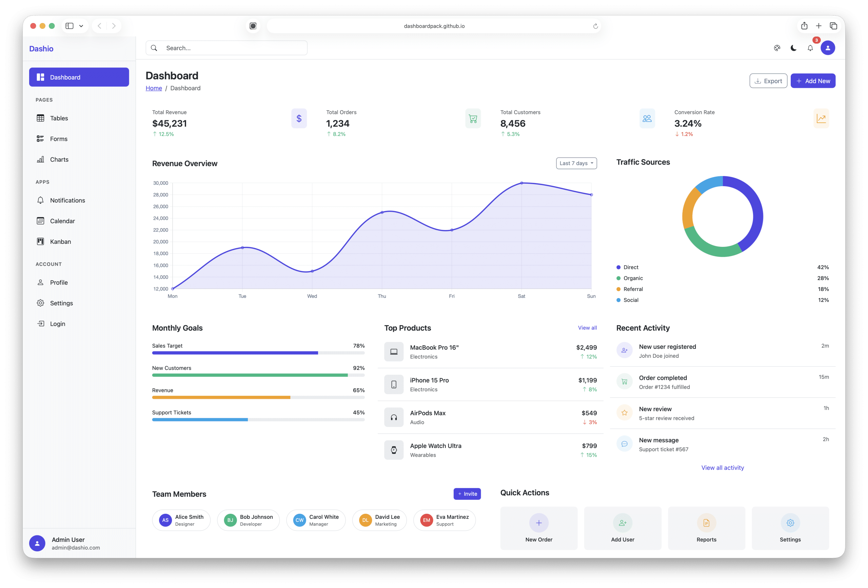Open View all next to Top Products
Screen dimensions: 868x588
pyautogui.click(x=587, y=328)
